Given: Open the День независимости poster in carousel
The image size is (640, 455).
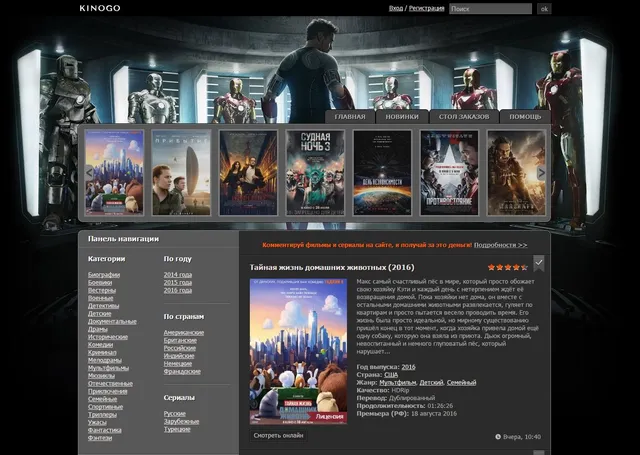Looking at the screenshot, I should (x=381, y=172).
